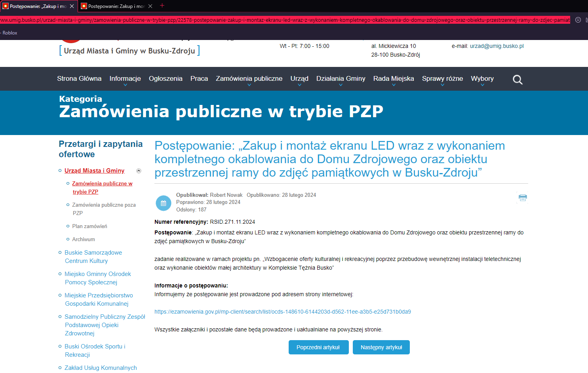Go to Strona Główna menu item
This screenshot has width=588, height=373.
79,79
